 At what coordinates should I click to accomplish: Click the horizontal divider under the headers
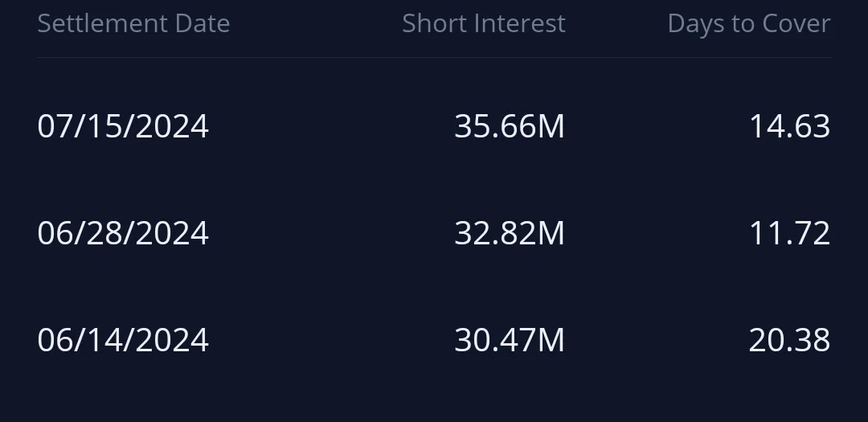[434, 57]
